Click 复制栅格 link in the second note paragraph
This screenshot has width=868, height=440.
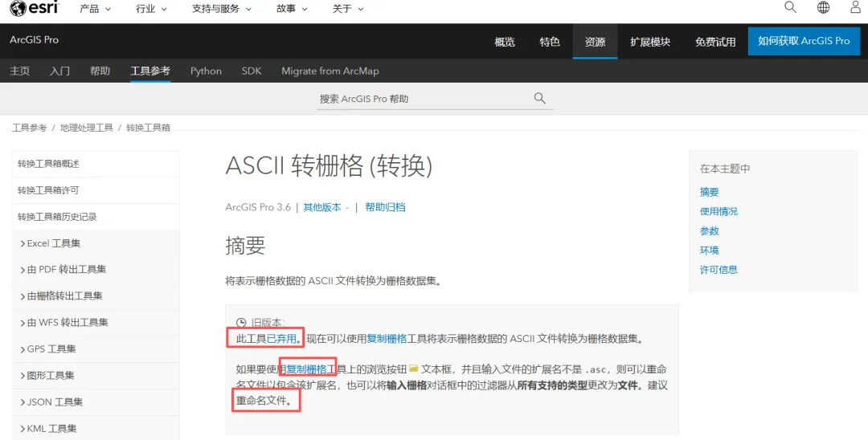(307, 369)
